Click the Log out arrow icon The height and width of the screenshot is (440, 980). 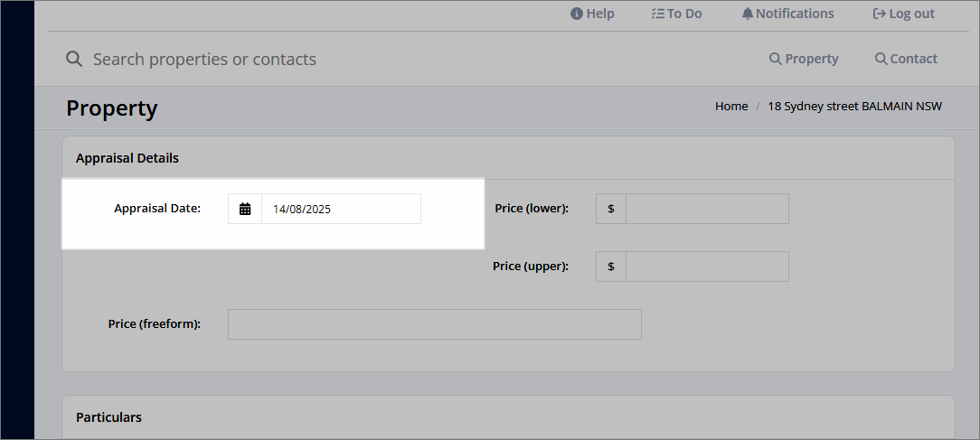[x=880, y=14]
